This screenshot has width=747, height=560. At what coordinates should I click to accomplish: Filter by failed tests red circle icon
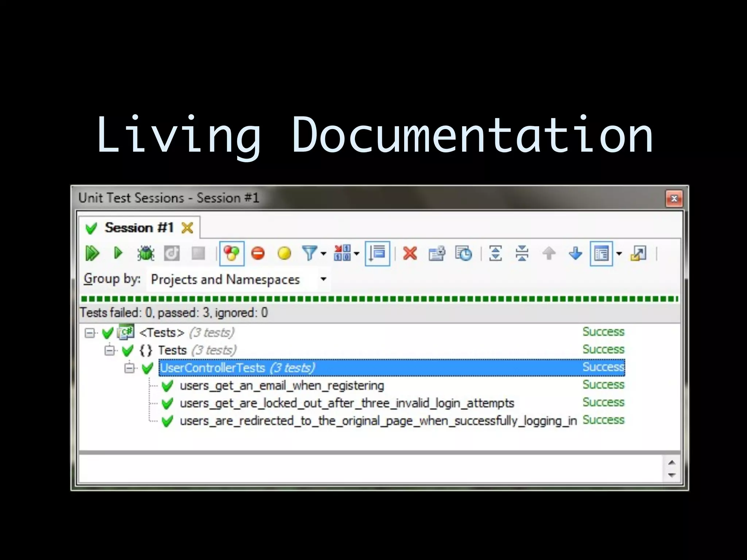pyautogui.click(x=258, y=253)
